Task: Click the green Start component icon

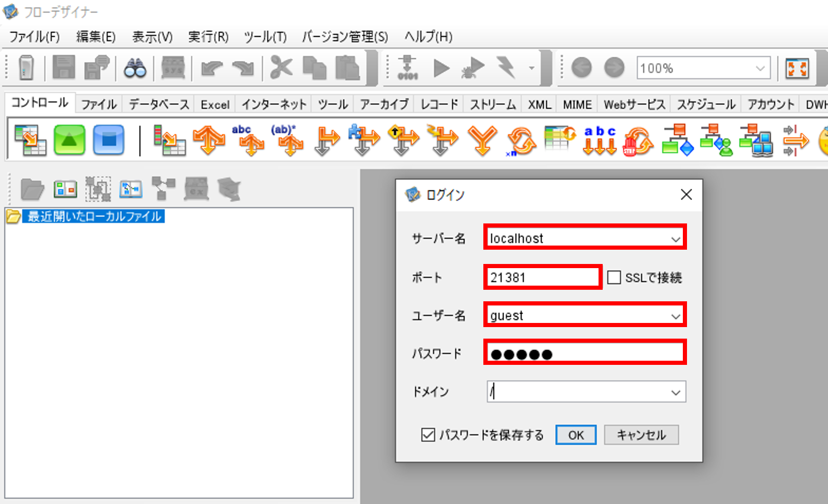Action: (x=69, y=140)
